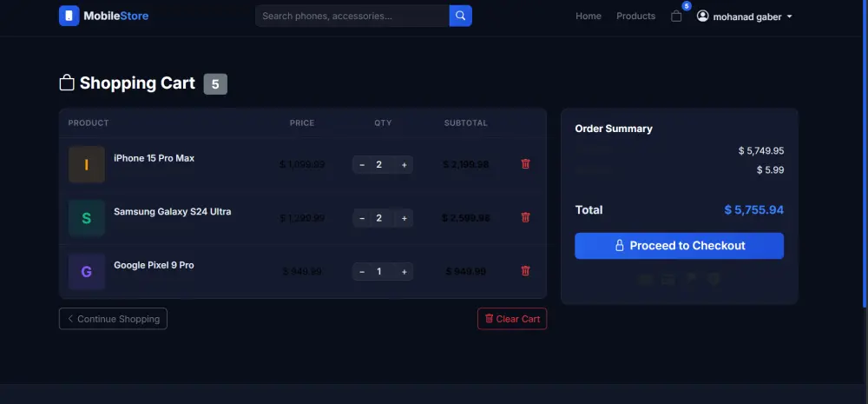The height and width of the screenshot is (404, 868).
Task: Click the Proceed to Checkout button
Action: tap(680, 246)
